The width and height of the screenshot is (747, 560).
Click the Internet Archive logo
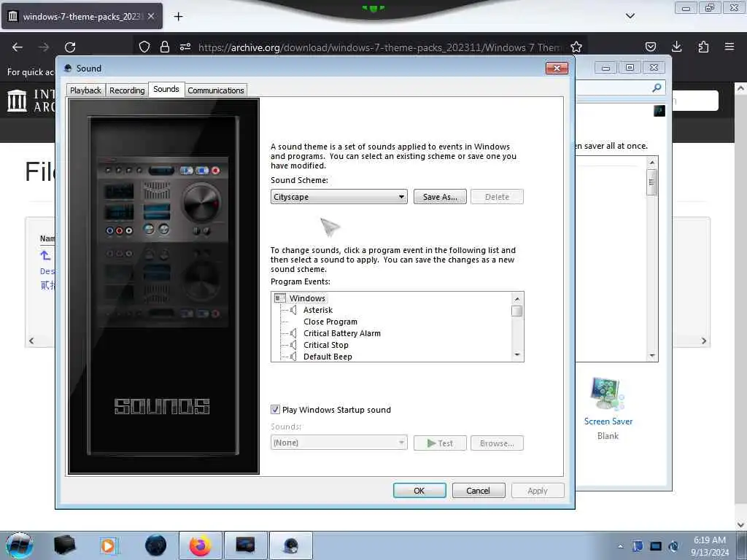coord(18,101)
